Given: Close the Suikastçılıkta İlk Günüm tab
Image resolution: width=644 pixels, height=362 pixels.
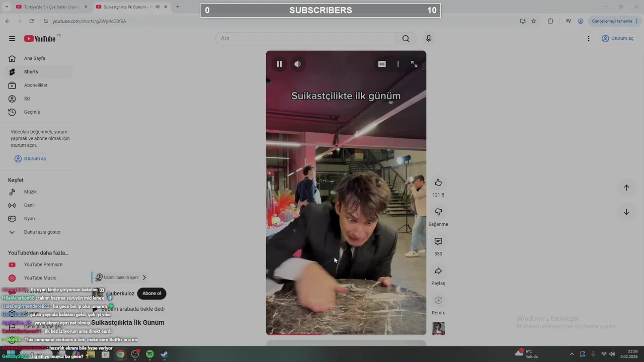Looking at the screenshot, I should 166,7.
